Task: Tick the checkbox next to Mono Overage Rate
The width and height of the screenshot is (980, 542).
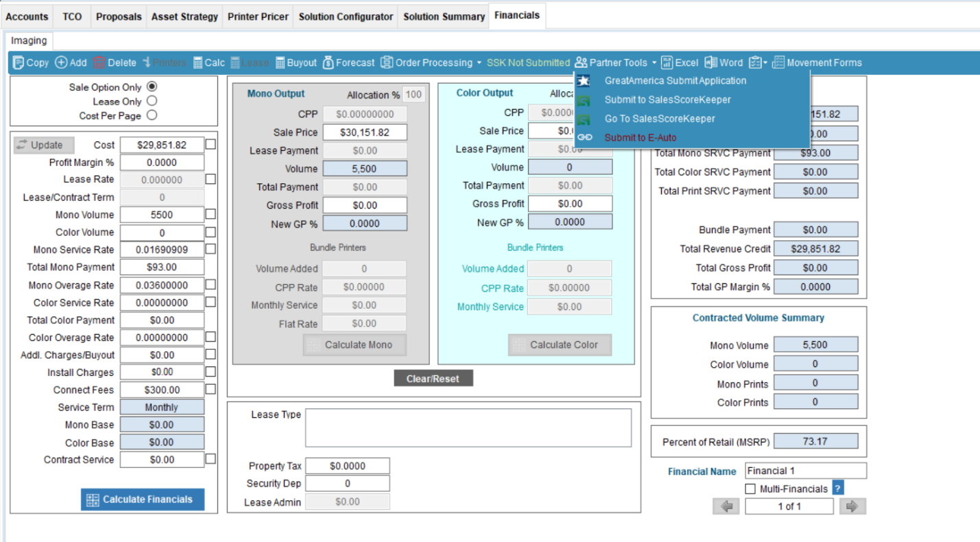Action: tap(211, 284)
